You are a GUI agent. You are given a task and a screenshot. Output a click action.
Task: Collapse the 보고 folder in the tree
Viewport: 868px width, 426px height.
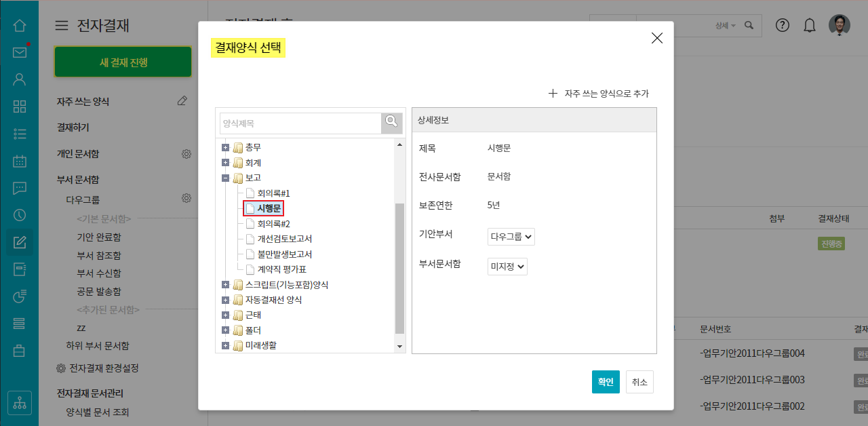[226, 178]
